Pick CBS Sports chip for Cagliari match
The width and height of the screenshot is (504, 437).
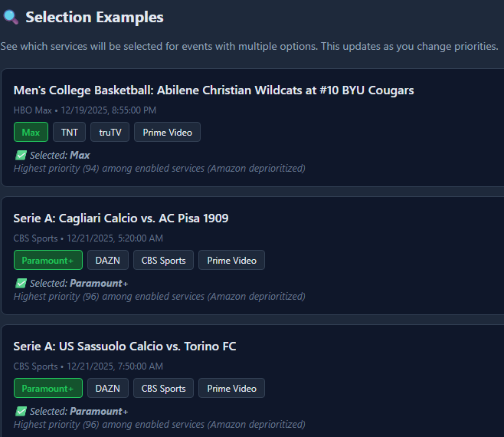tap(163, 260)
